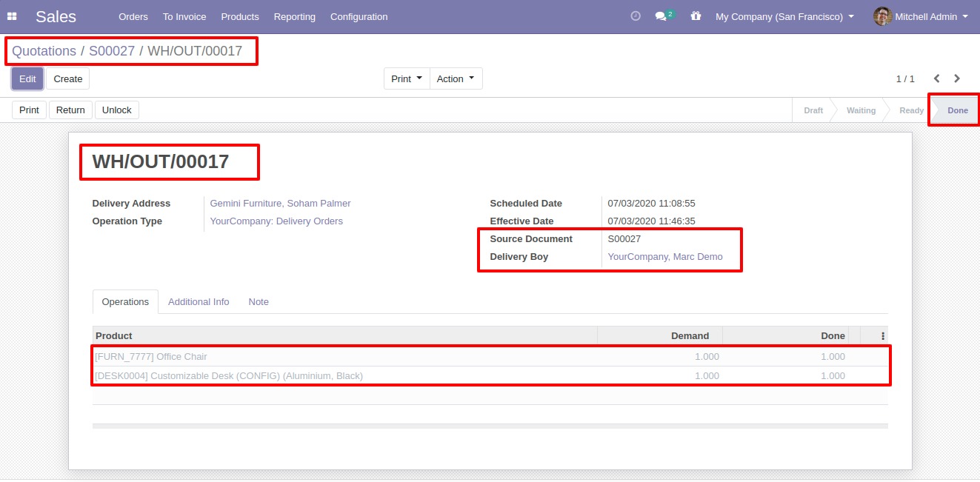
Task: Click the Unlock button
Action: [x=116, y=110]
